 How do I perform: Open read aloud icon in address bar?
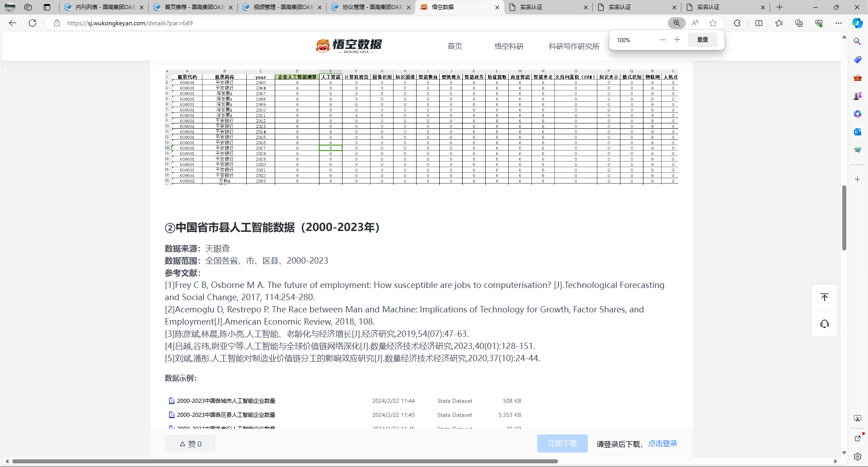coord(695,23)
